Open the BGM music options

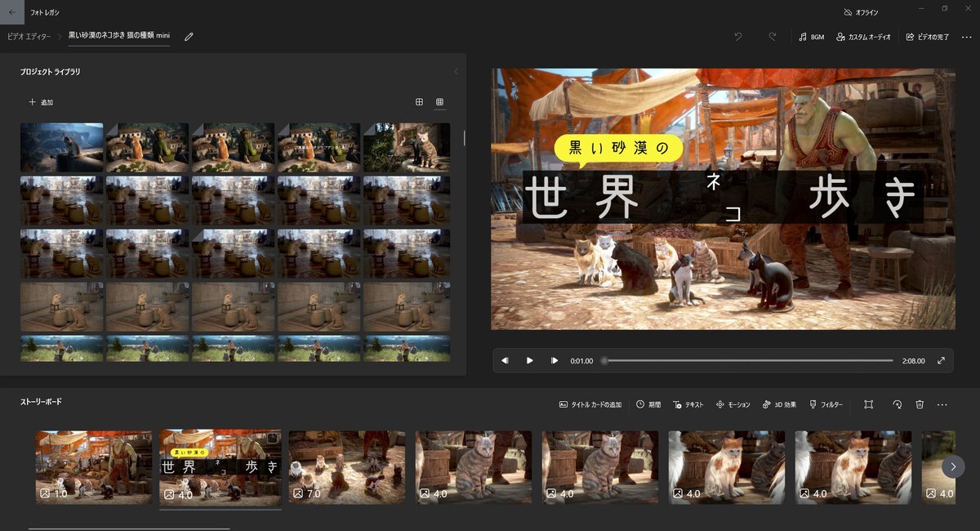pos(811,37)
